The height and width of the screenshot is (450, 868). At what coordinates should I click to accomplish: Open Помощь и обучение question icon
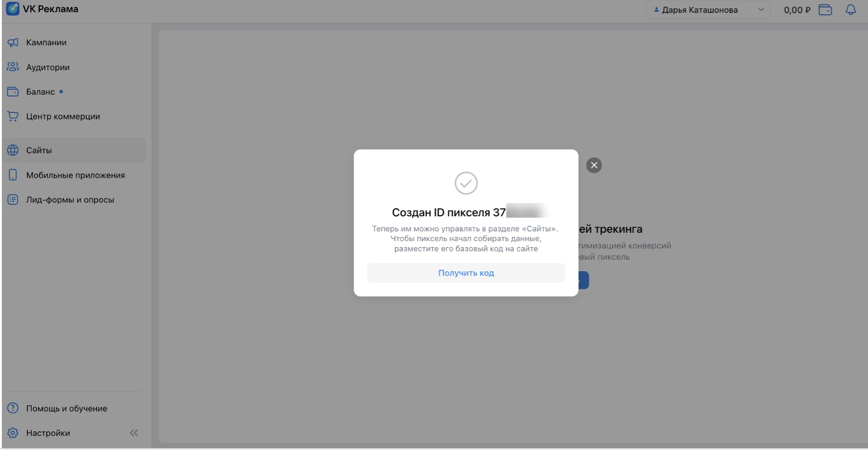pyautogui.click(x=13, y=408)
